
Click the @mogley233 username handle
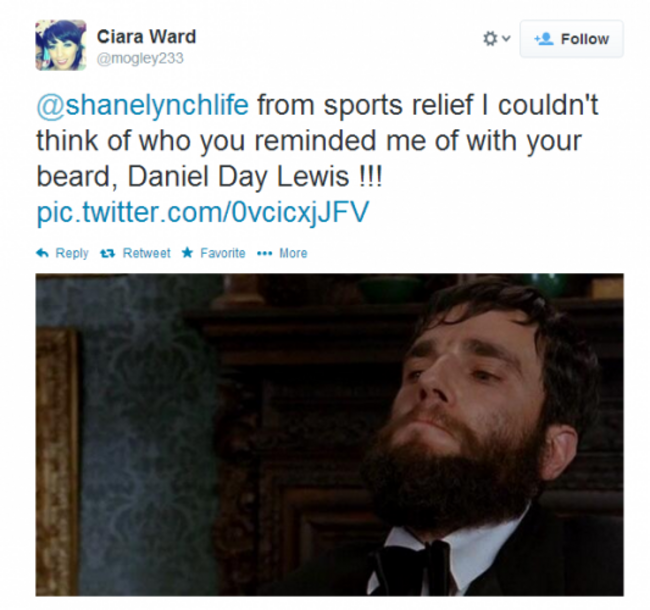140,58
